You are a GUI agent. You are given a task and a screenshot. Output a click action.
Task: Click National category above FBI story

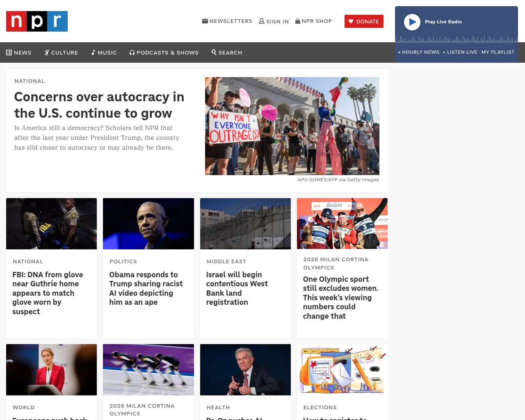point(28,261)
